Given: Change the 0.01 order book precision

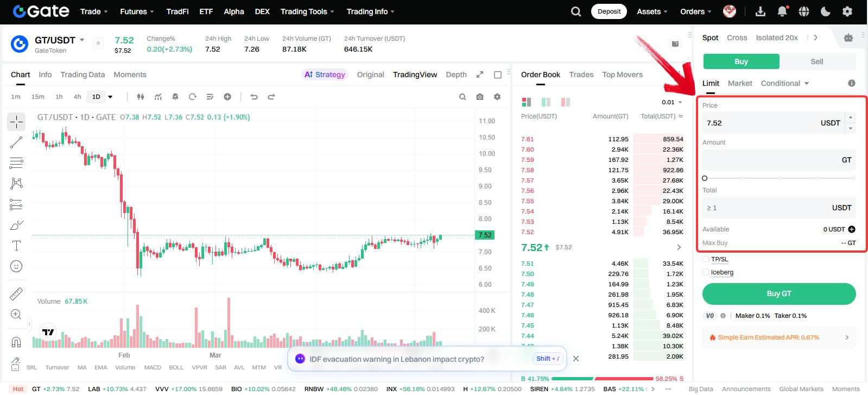Looking at the screenshot, I should (x=671, y=102).
